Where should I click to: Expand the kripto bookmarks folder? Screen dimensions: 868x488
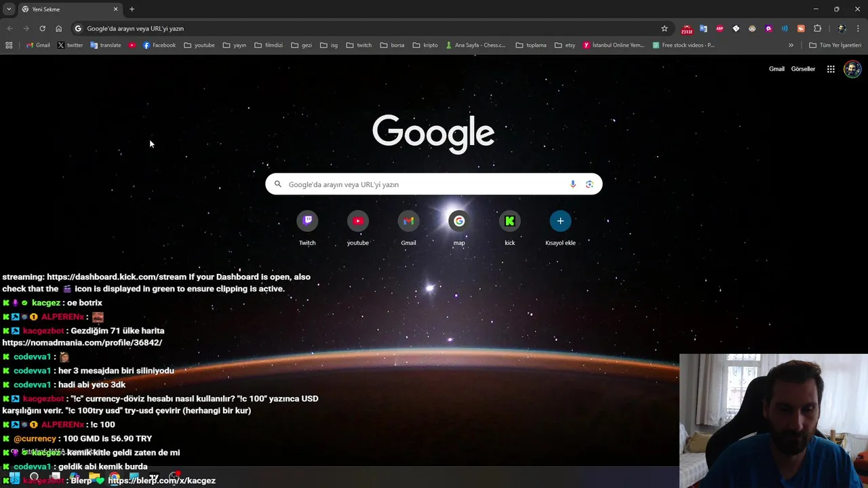[x=425, y=45]
